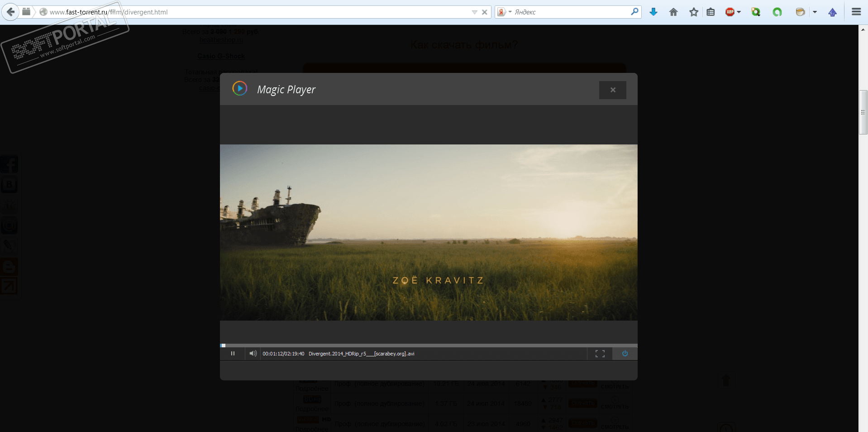
Task: Stop loading the page
Action: coord(485,12)
